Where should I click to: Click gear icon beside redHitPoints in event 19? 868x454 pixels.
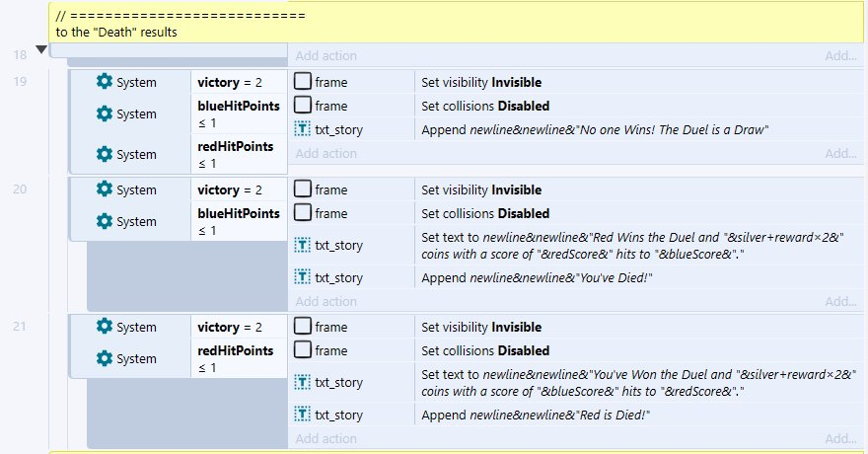coord(104,154)
